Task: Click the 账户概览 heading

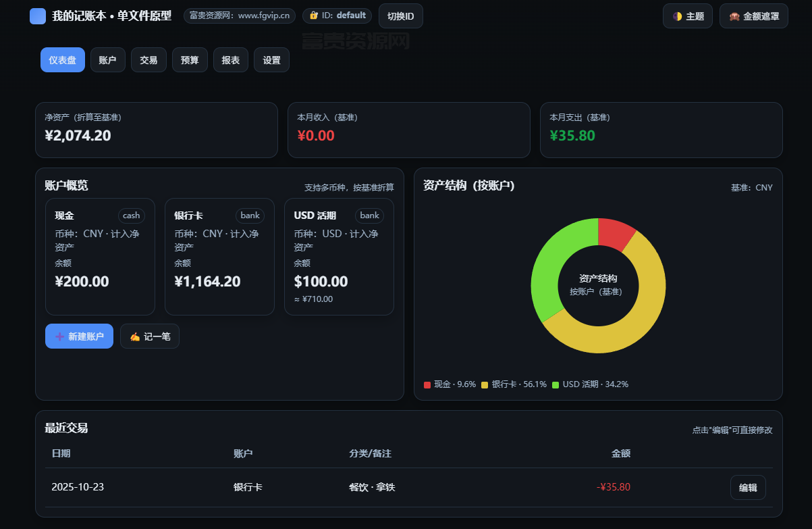Action: [x=66, y=185]
